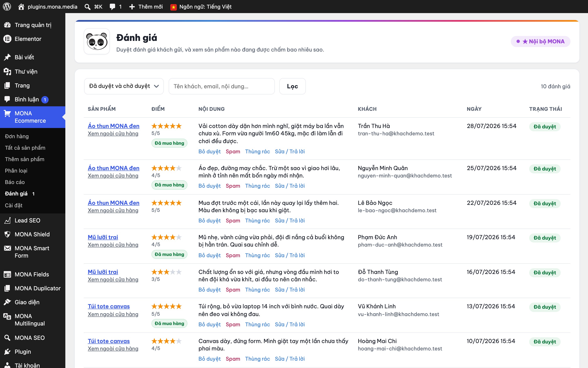Open the search magnifier in admin bar
The height and width of the screenshot is (368, 588).
pos(87,7)
